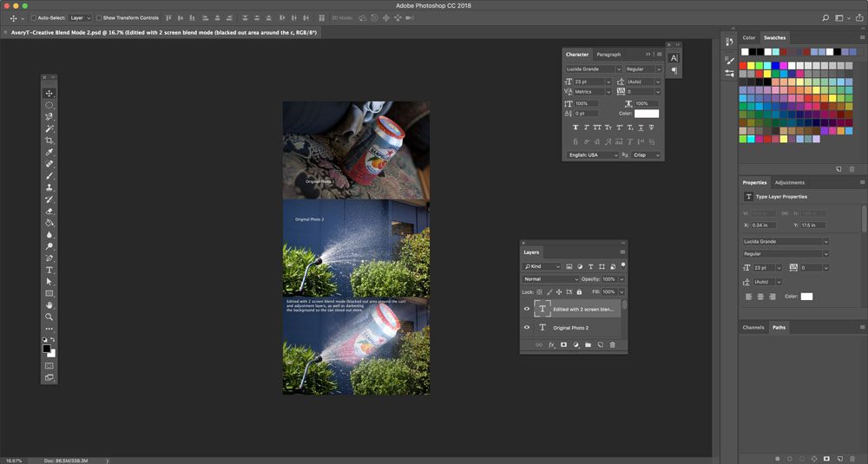Hide the 'Editied with 2 screen blen...' layer
The height and width of the screenshot is (464, 868).
527,309
